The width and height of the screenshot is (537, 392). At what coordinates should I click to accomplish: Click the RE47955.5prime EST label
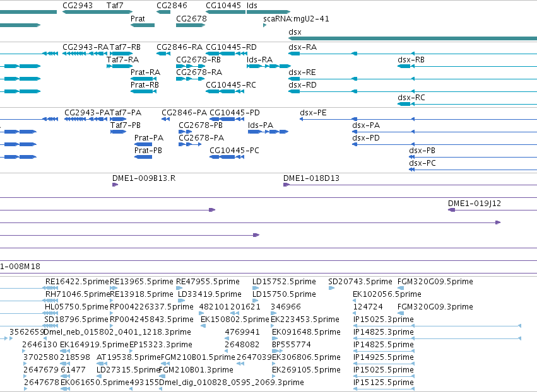coord(208,282)
